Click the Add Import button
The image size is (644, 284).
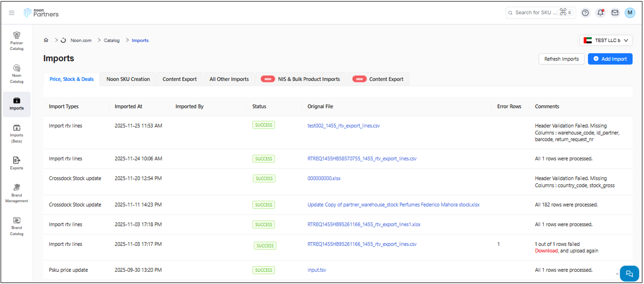tap(610, 59)
